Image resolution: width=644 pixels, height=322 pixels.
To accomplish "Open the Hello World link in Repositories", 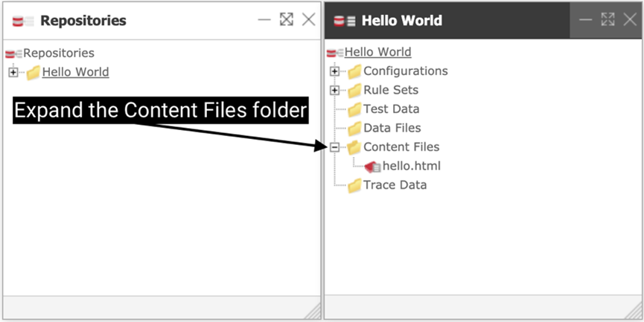I will click(75, 72).
